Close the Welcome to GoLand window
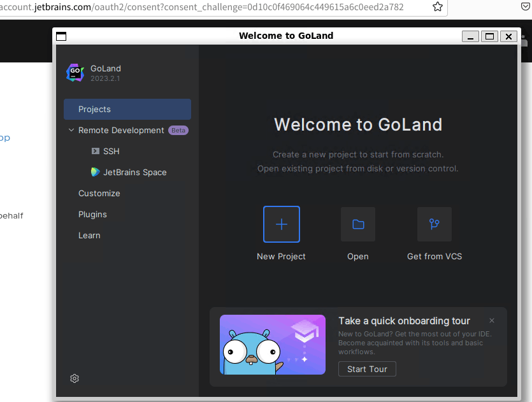Viewport: 532px width, 402px height. pos(508,36)
